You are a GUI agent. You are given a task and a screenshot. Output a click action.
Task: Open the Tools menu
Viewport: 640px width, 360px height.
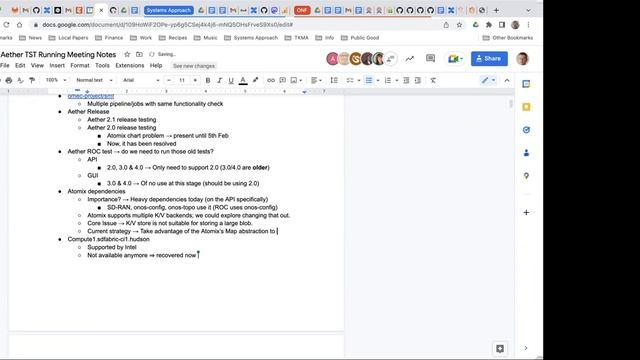(102, 65)
